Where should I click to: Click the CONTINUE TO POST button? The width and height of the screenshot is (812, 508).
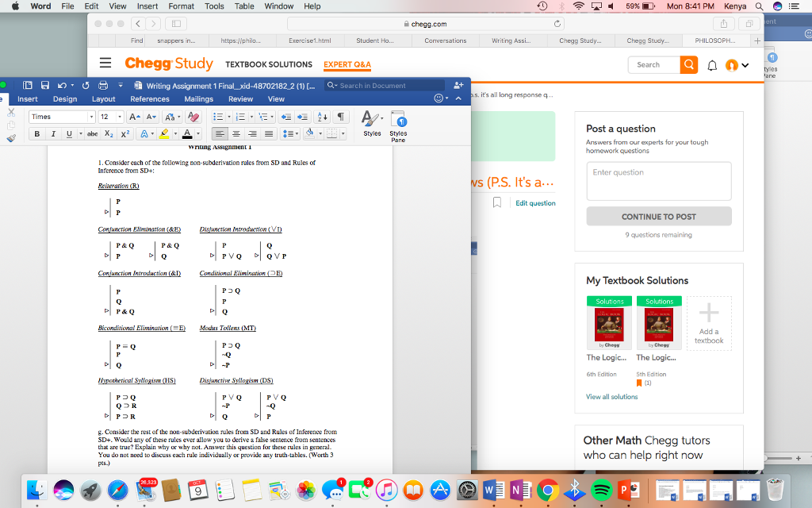tap(659, 217)
